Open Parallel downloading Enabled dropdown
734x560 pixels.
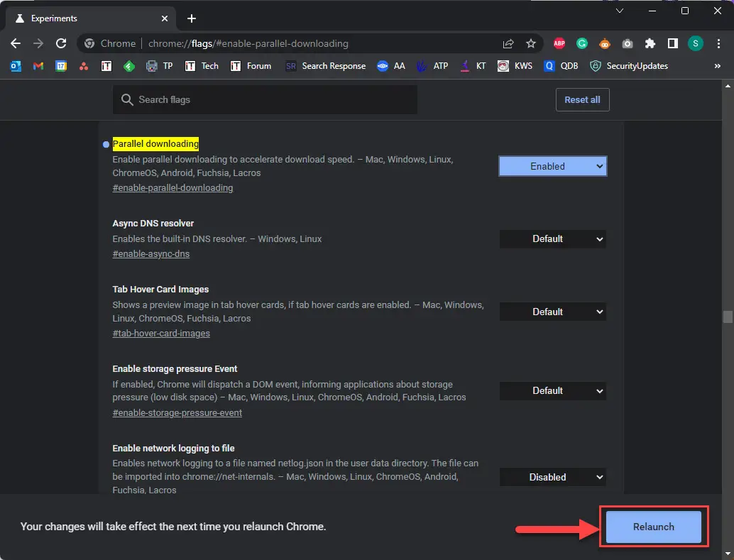pos(553,166)
